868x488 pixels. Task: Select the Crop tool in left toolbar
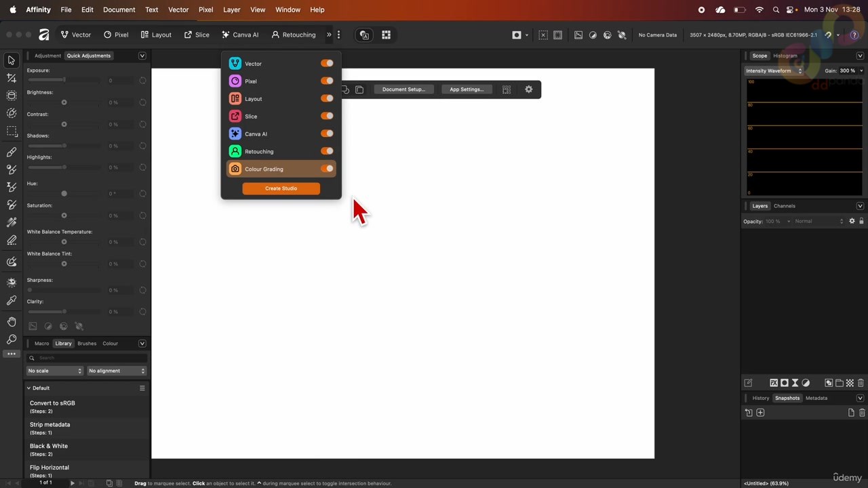pos(12,78)
